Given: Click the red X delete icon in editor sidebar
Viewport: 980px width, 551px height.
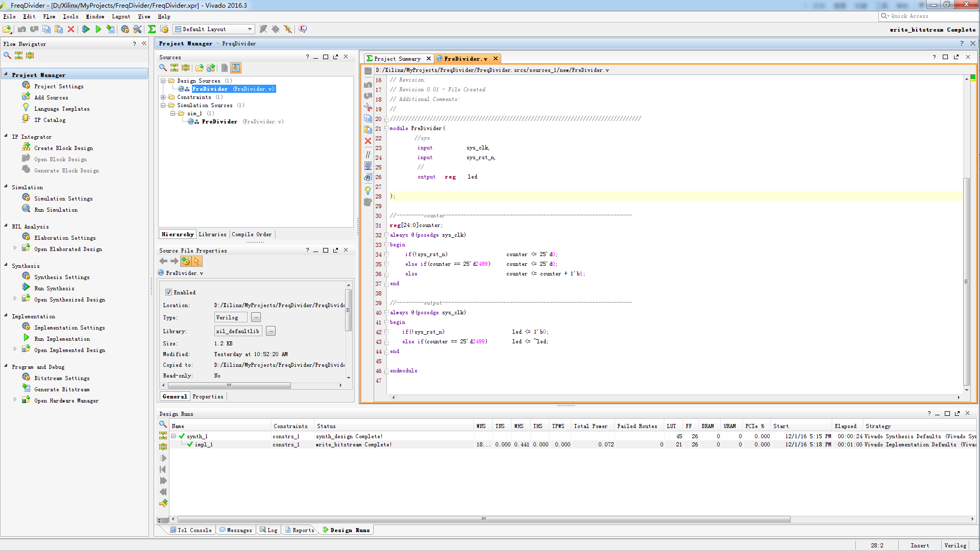Looking at the screenshot, I should [x=367, y=141].
